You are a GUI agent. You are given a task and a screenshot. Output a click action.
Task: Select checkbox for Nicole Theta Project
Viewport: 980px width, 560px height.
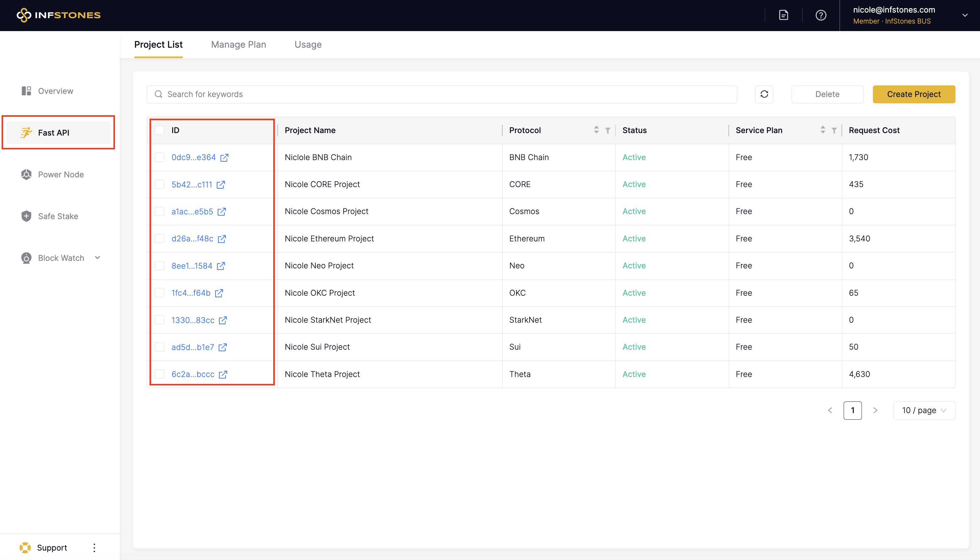[159, 374]
